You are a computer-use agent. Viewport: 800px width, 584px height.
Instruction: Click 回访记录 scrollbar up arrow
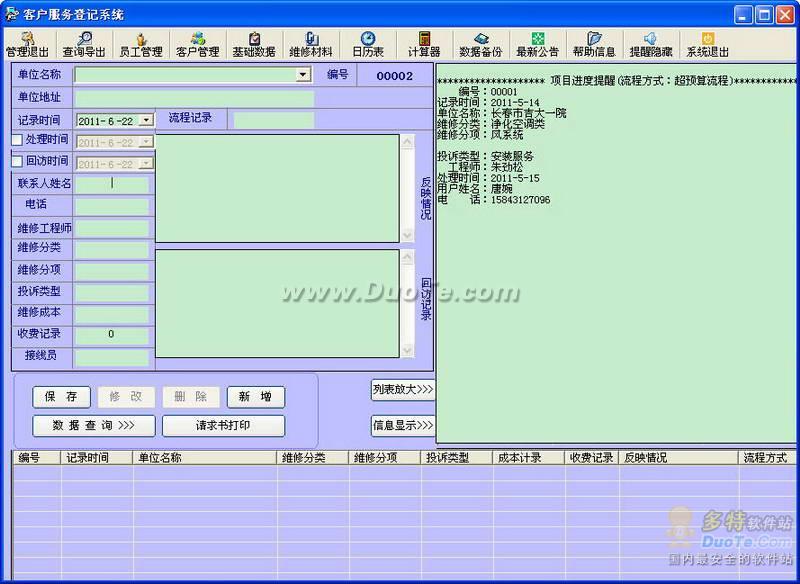click(x=407, y=257)
